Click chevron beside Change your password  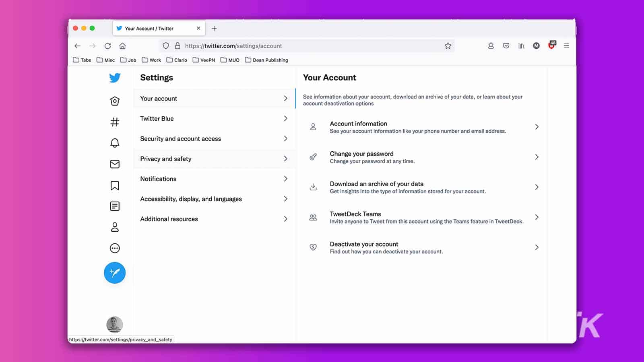537,157
